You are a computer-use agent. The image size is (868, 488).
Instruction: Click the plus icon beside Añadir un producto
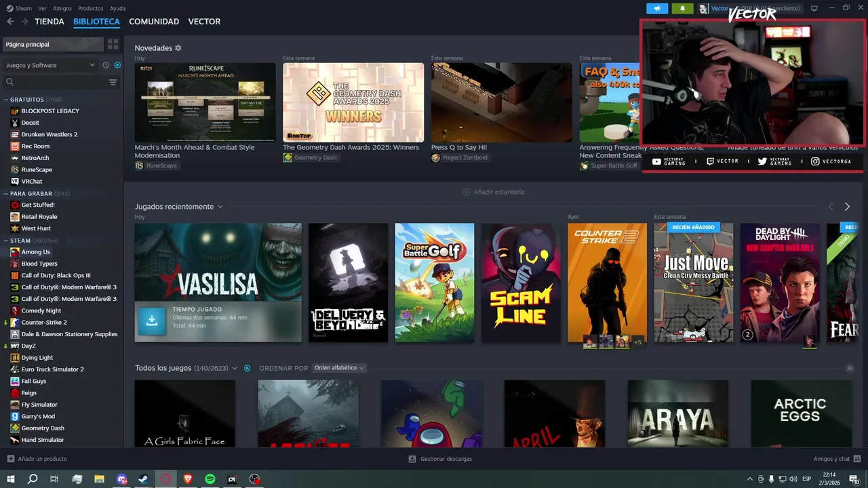point(11,459)
